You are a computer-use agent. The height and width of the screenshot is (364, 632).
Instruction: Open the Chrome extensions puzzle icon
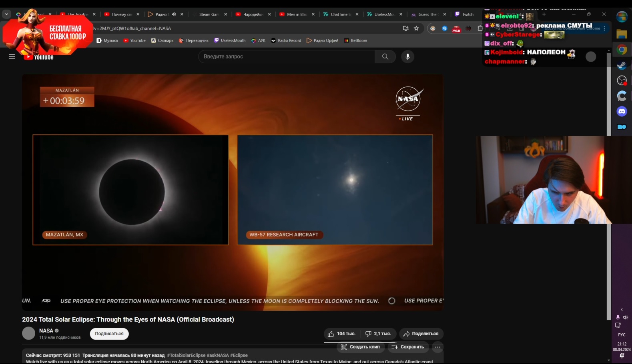(480, 28)
